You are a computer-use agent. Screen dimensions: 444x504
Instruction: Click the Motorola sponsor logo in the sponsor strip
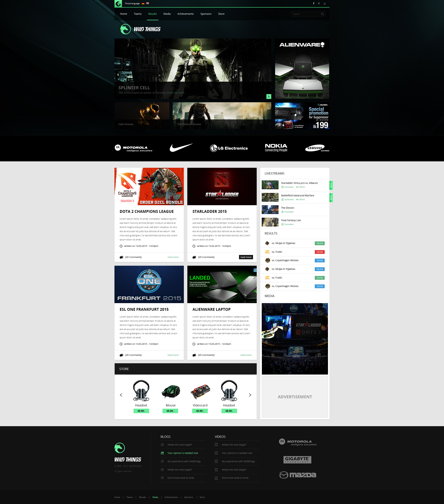click(134, 148)
